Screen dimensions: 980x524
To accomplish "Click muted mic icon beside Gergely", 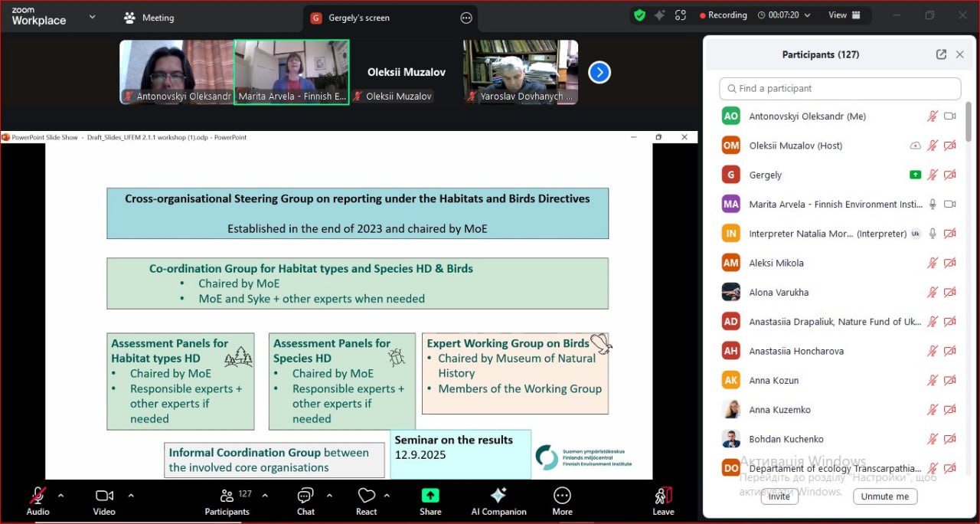I will [x=933, y=175].
